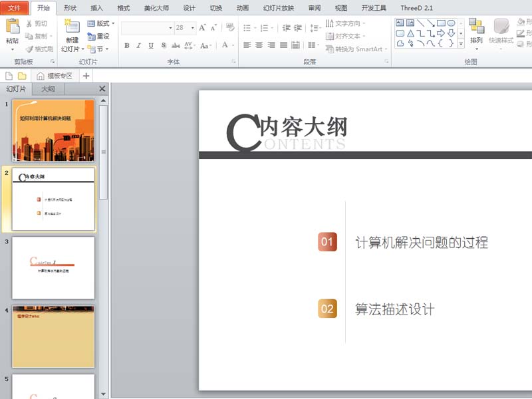Click the new document icon below ribbon

tap(9, 76)
